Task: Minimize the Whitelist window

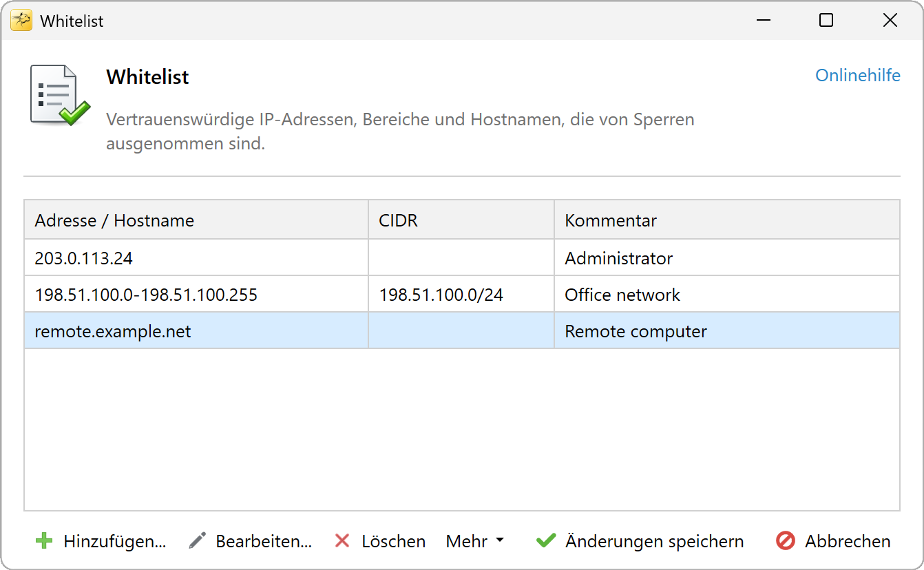Action: 763,21
